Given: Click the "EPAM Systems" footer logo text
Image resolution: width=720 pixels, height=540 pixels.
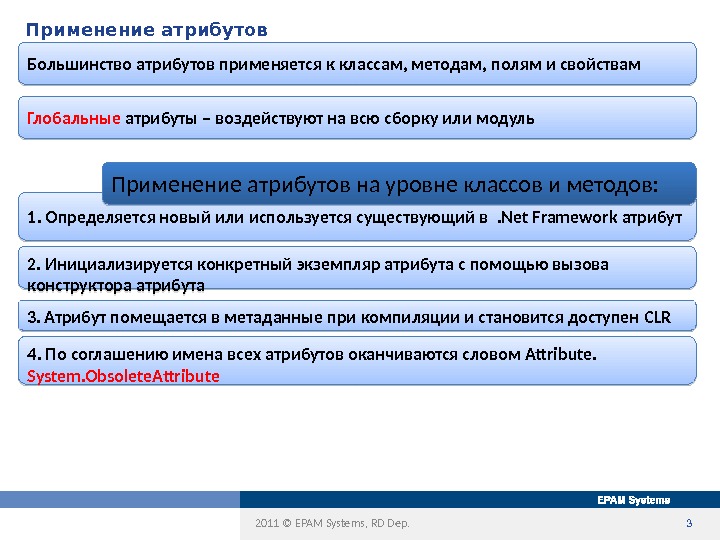Looking at the screenshot, I should (x=634, y=500).
